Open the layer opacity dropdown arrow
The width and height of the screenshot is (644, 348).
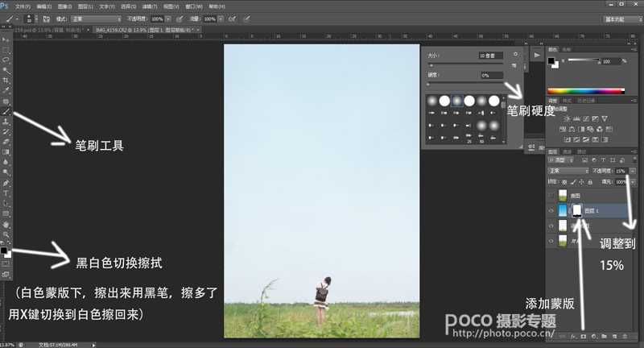(x=633, y=171)
